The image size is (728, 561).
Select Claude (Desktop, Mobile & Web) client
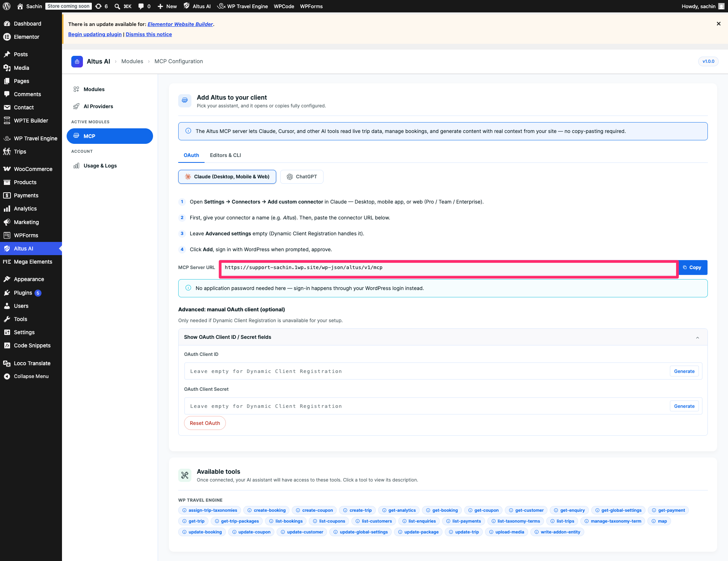[227, 177]
